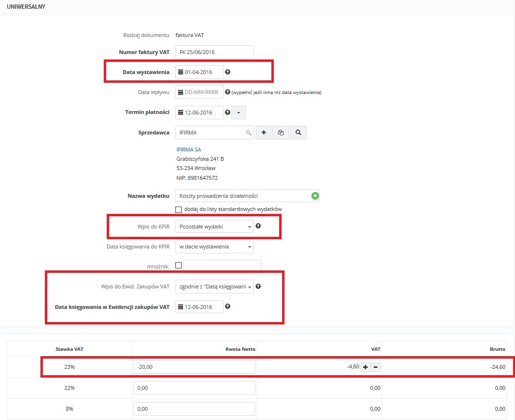This screenshot has width=515, height=420.
Task: Click help icon beside Termin płatności
Action: coord(228,112)
